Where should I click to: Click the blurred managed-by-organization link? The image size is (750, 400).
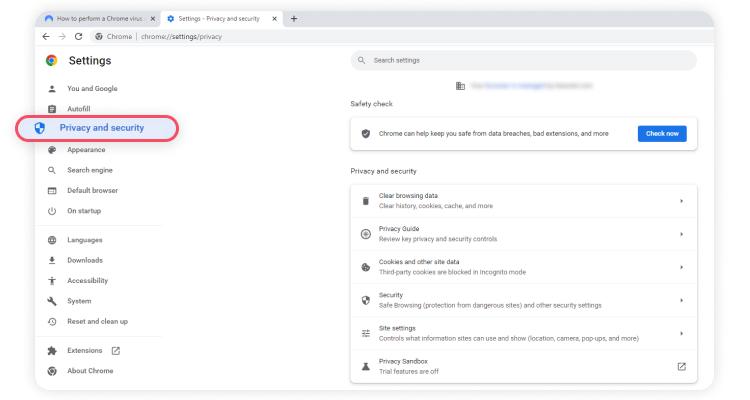[x=531, y=86]
